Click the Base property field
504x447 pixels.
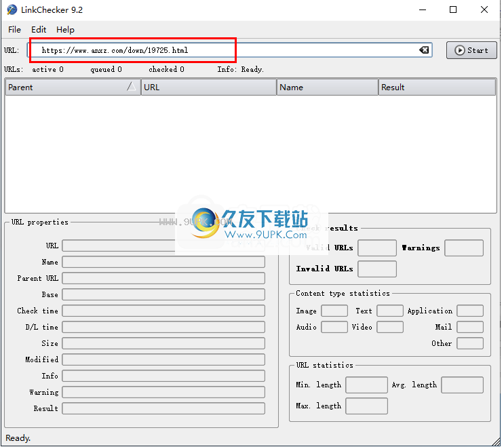click(163, 294)
